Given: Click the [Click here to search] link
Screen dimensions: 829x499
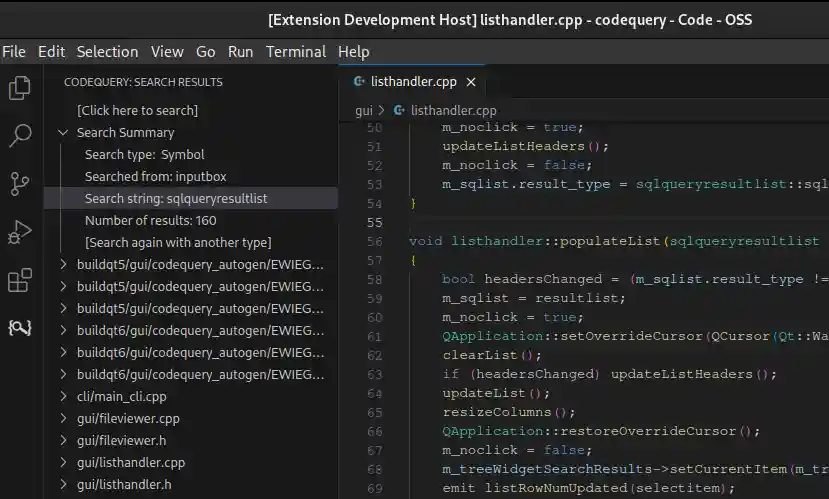Looking at the screenshot, I should coord(137,111).
